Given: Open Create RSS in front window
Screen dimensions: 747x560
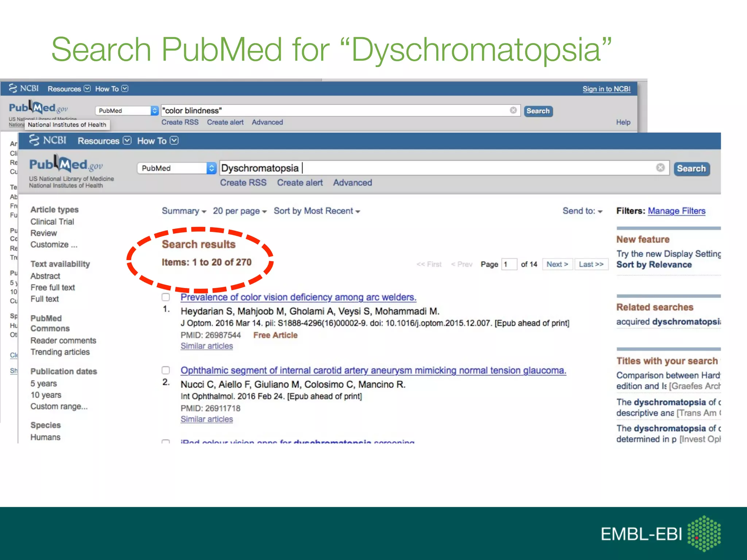Looking at the screenshot, I should pos(243,183).
